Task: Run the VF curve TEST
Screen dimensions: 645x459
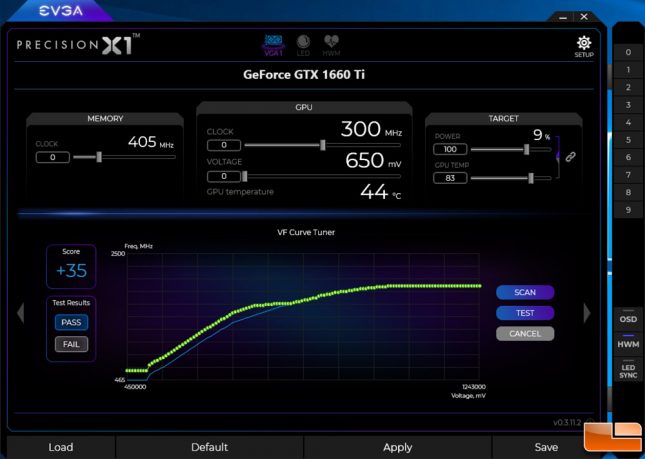Action: click(525, 313)
